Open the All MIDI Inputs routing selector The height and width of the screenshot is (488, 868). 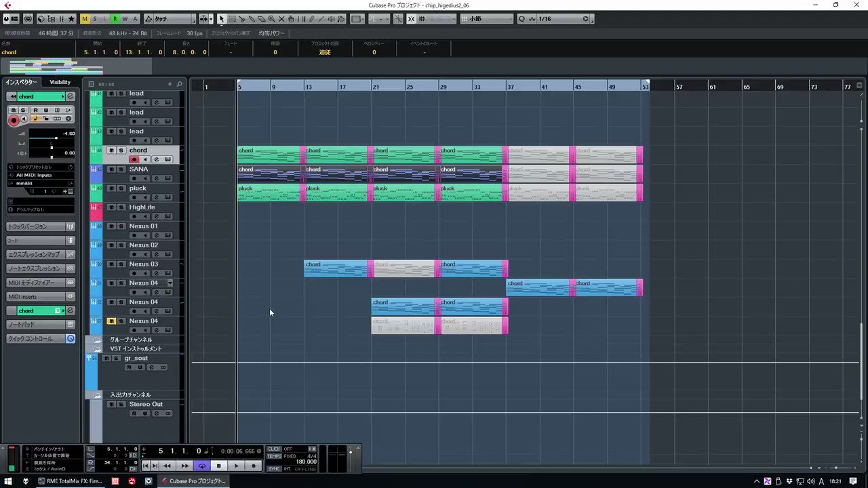(41, 175)
